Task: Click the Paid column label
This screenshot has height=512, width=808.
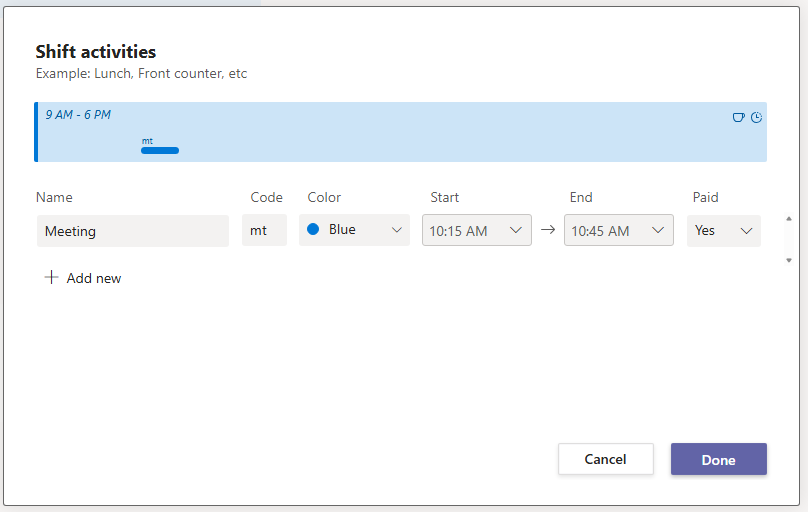Action: click(705, 197)
